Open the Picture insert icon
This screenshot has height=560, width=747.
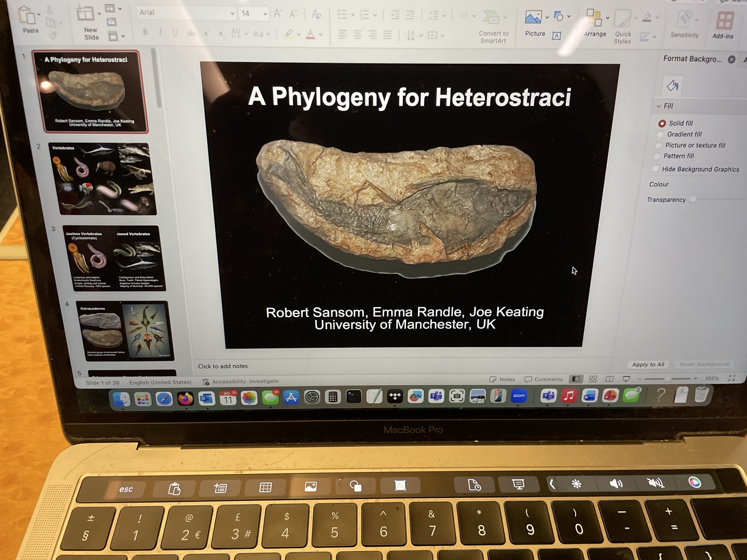point(533,17)
